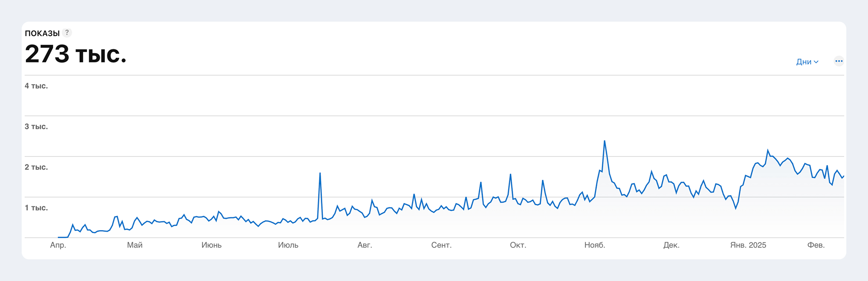Click the Сент. month label
This screenshot has height=281, width=868.
(x=441, y=245)
